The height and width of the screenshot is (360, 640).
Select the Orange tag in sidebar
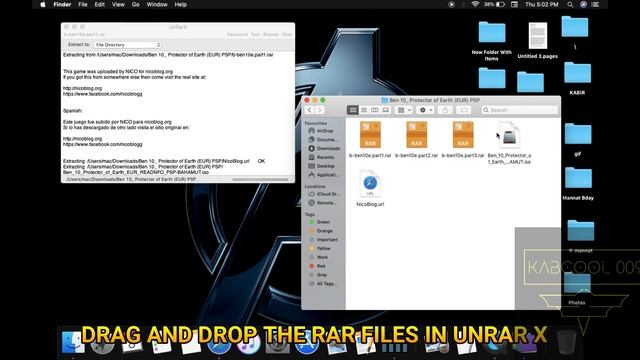click(320, 231)
